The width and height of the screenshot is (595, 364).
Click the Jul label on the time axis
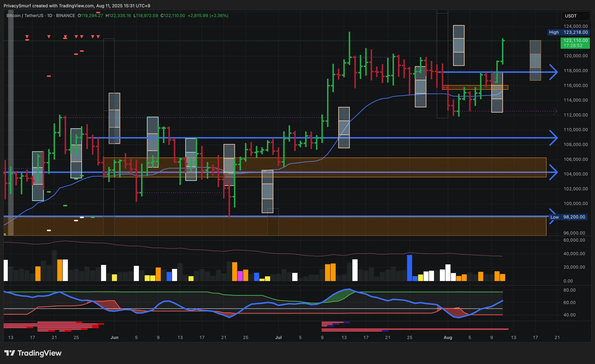278,337
